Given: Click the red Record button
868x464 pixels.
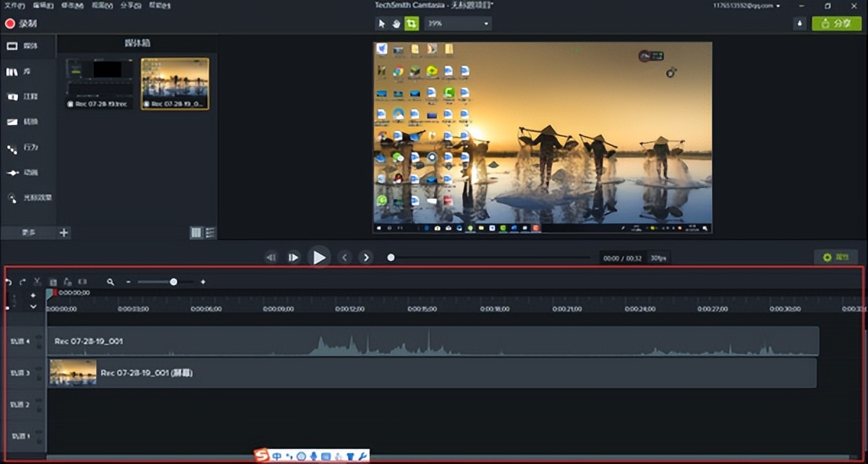Looking at the screenshot, I should (x=21, y=23).
